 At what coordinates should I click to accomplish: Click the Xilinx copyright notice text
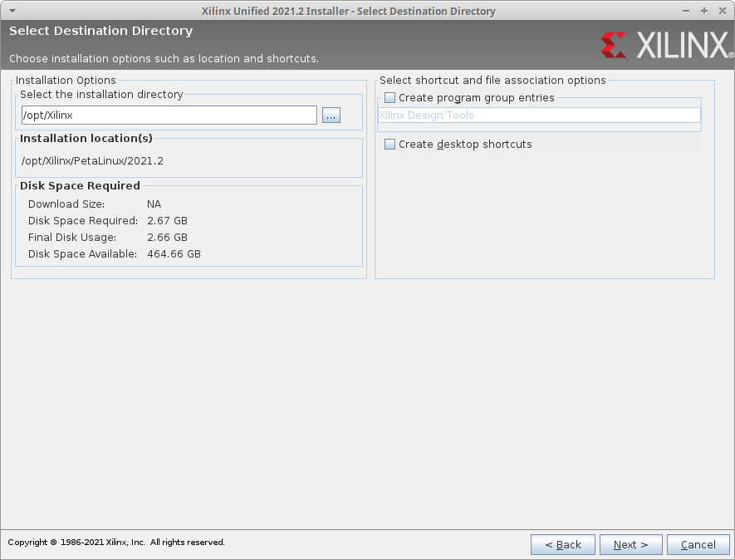pyautogui.click(x=116, y=543)
